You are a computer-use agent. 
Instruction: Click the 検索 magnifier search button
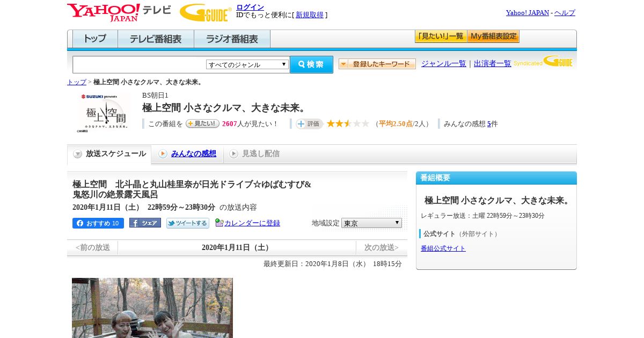coord(311,64)
